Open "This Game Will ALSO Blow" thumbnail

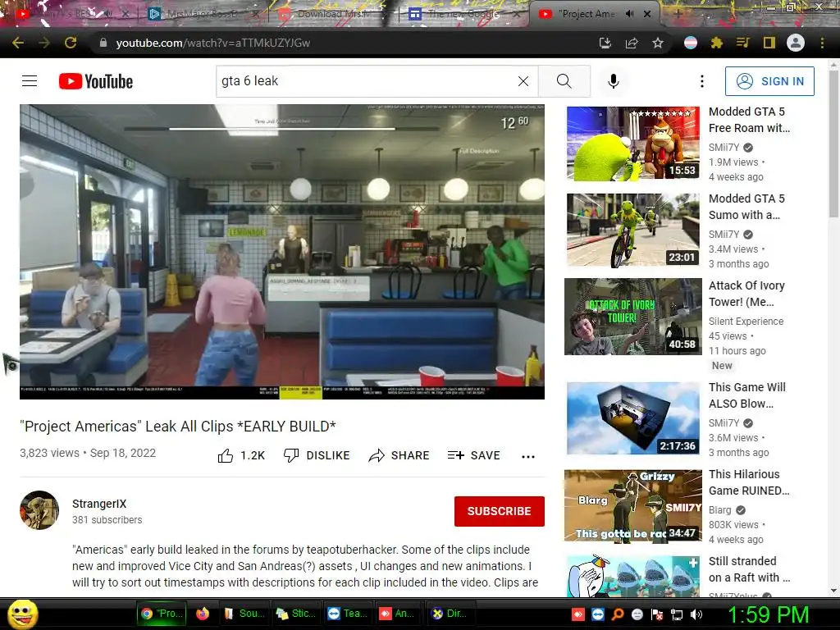click(633, 418)
